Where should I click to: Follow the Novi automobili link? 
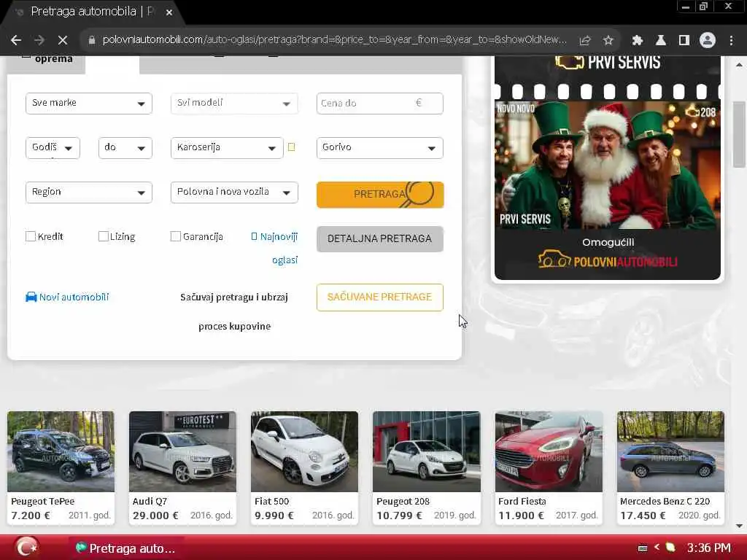tap(74, 297)
